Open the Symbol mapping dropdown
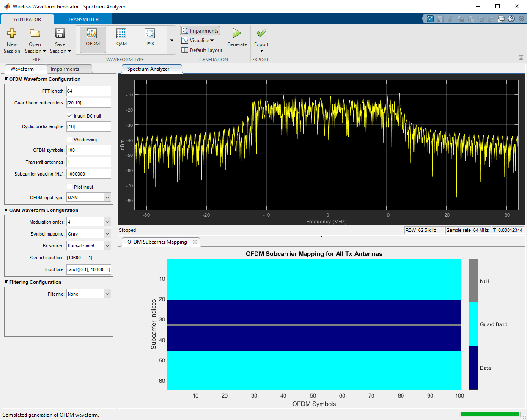The height and width of the screenshot is (420, 527). [x=107, y=234]
